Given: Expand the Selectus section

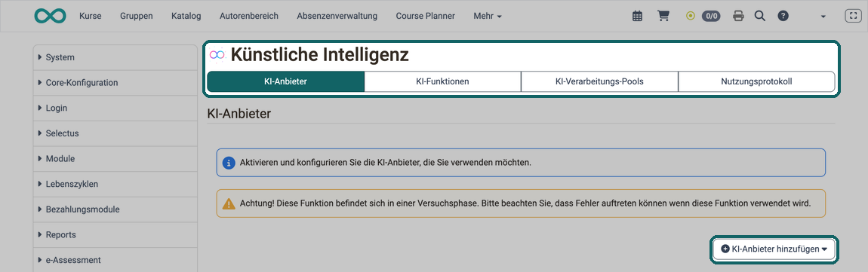Looking at the screenshot, I should click(115, 133).
